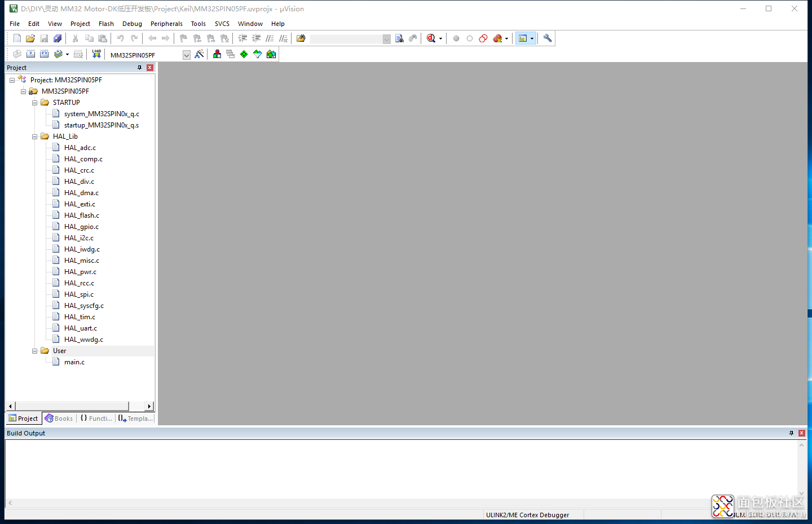812x524 pixels.
Task: Click the Comment selection icon
Action: [270, 38]
